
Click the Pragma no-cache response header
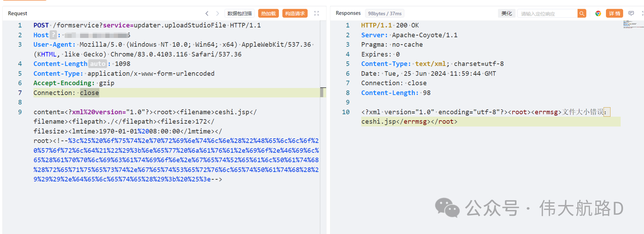pos(392,44)
